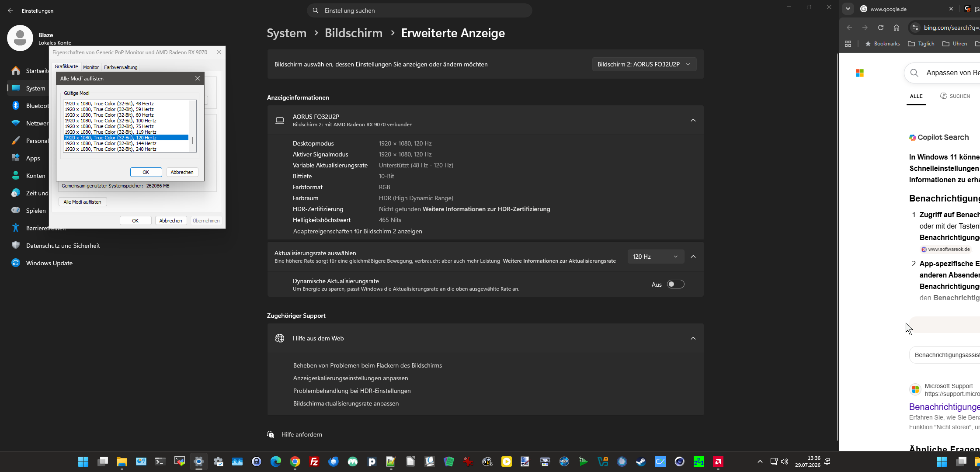The image size is (980, 472).
Task: Select the 240 Hertz mode in the list
Action: [126, 149]
